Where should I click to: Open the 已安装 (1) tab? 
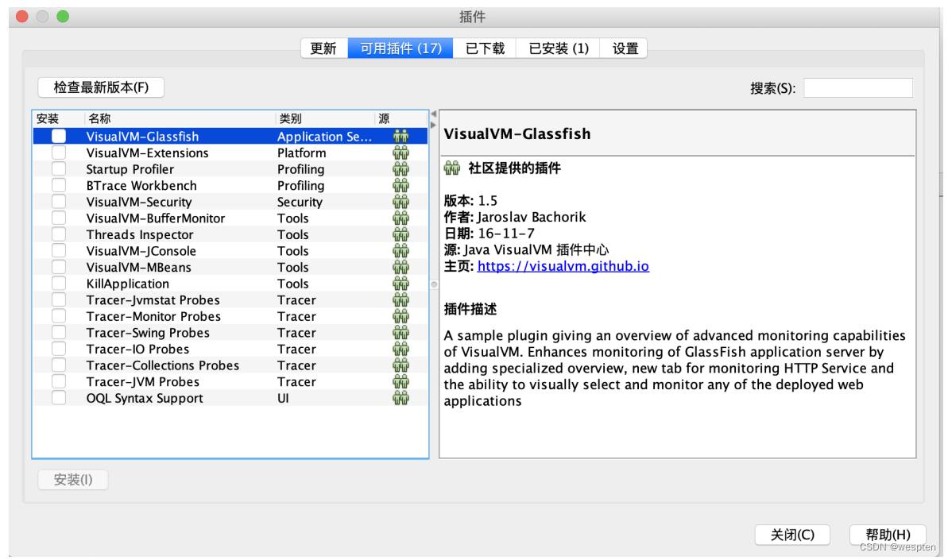point(558,48)
